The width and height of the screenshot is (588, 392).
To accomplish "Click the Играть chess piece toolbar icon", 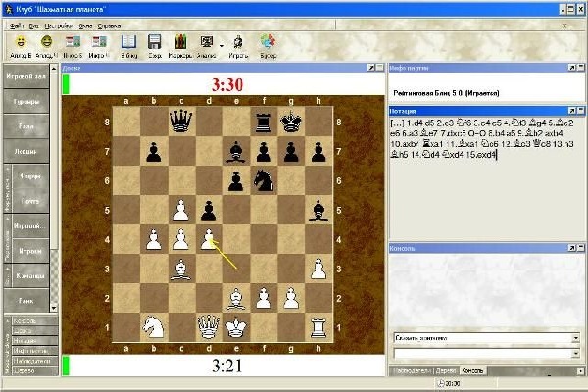I will (x=238, y=41).
